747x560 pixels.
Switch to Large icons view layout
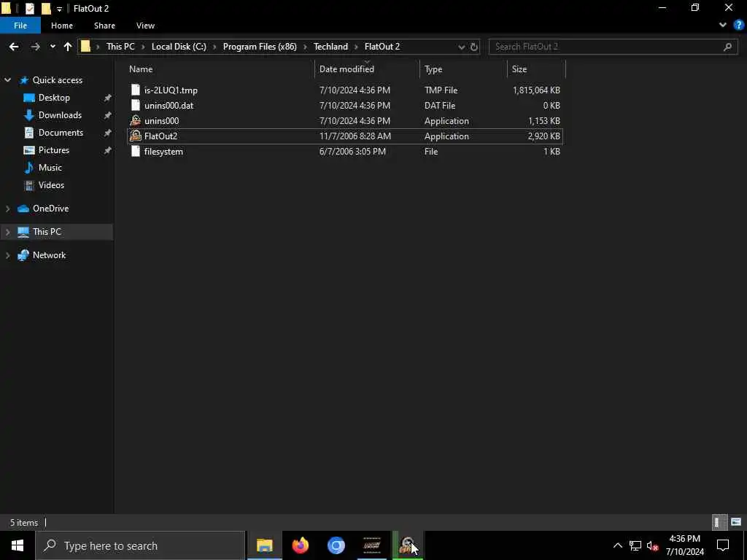click(735, 522)
